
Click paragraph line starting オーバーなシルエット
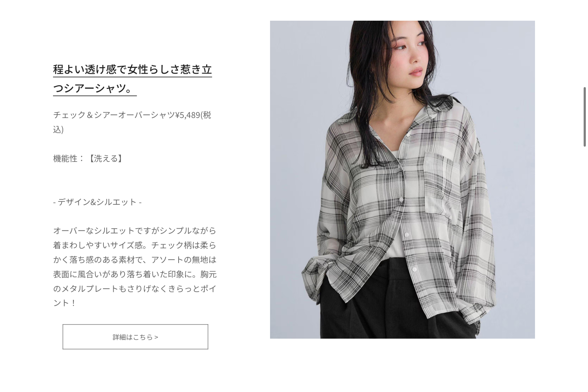point(135,230)
